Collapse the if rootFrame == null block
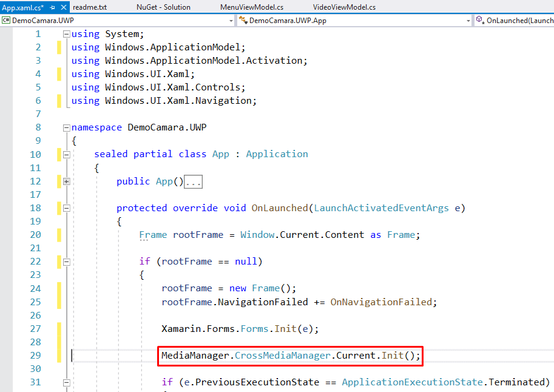Viewport: 554px width, 392px height. (66, 262)
